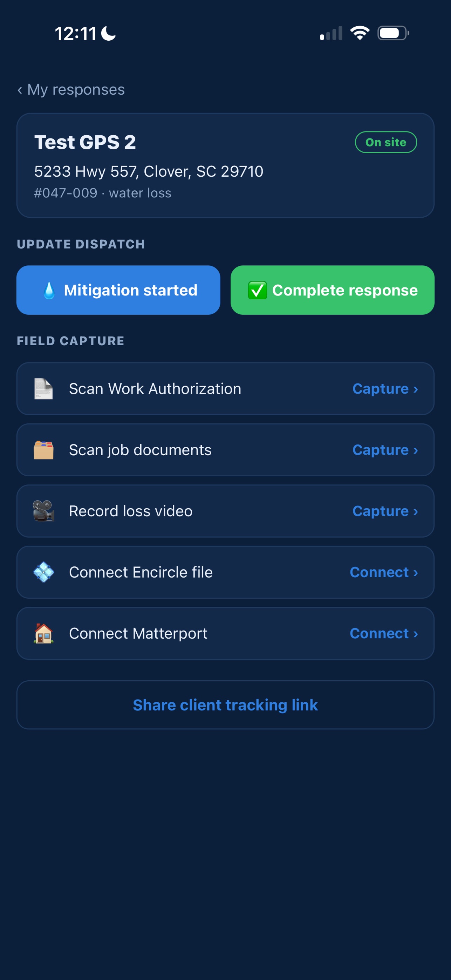The image size is (451, 980).
Task: Click the Scan Work Authorization label
Action: tap(155, 389)
